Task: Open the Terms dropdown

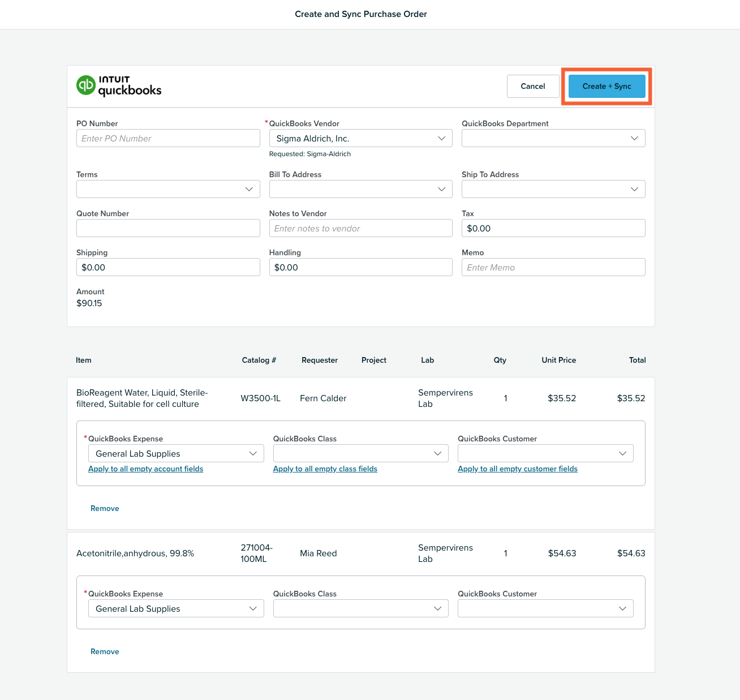Action: point(168,189)
